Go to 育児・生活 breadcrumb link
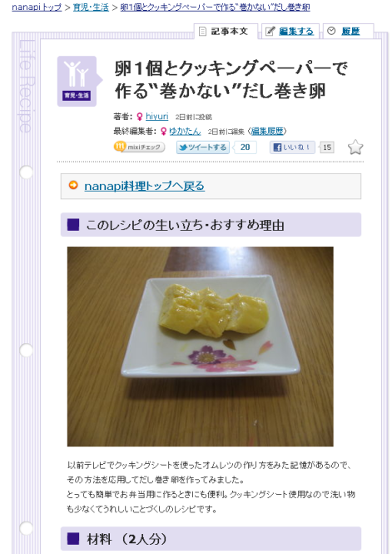Screen dimensions: 392x554 [x=91, y=7]
